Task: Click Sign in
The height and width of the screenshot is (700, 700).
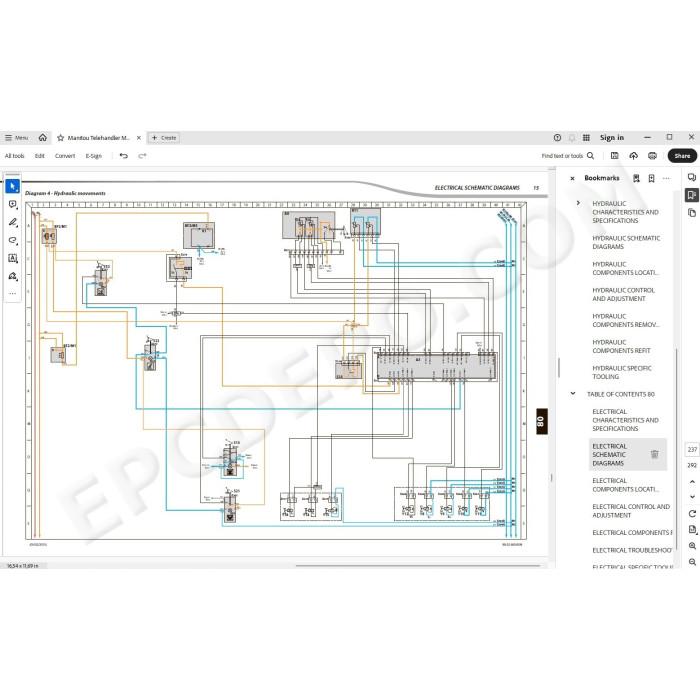Action: (612, 138)
